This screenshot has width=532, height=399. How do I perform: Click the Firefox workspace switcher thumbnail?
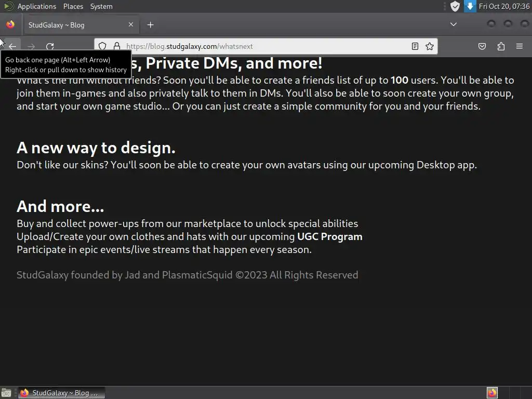click(x=492, y=393)
